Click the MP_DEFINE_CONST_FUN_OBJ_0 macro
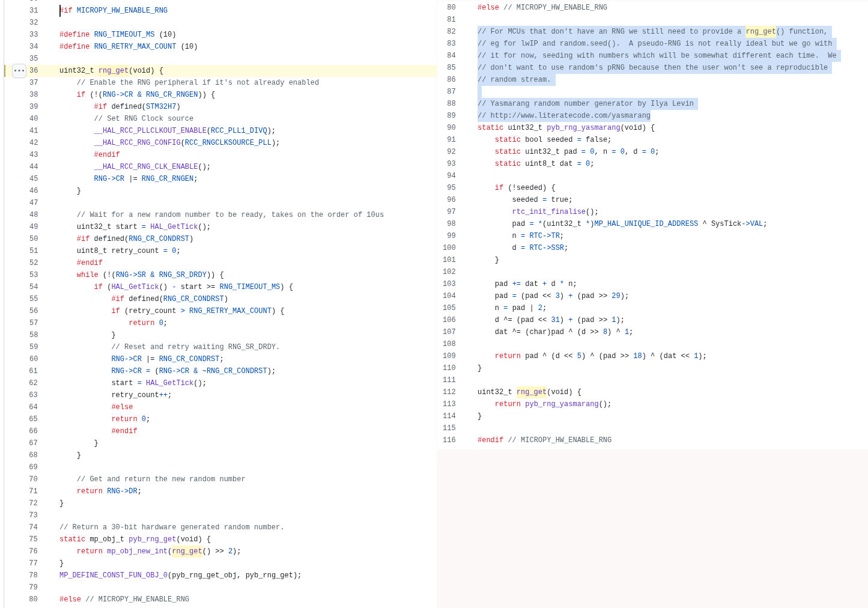The image size is (868, 608). click(114, 575)
